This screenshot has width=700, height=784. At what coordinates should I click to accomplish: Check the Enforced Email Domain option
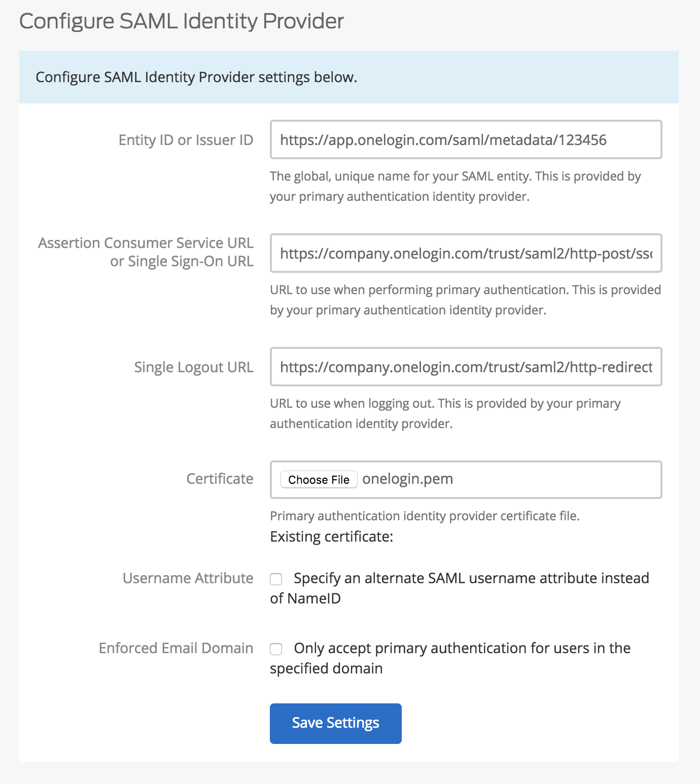pyautogui.click(x=276, y=649)
